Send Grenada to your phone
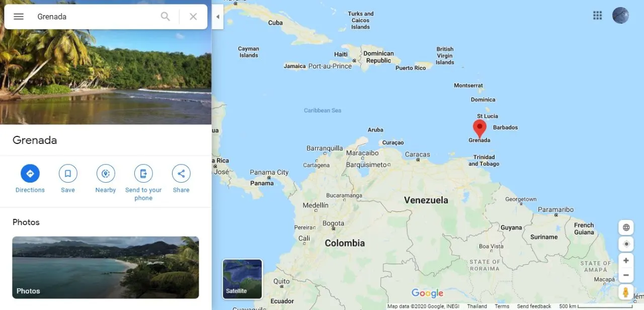 143,174
